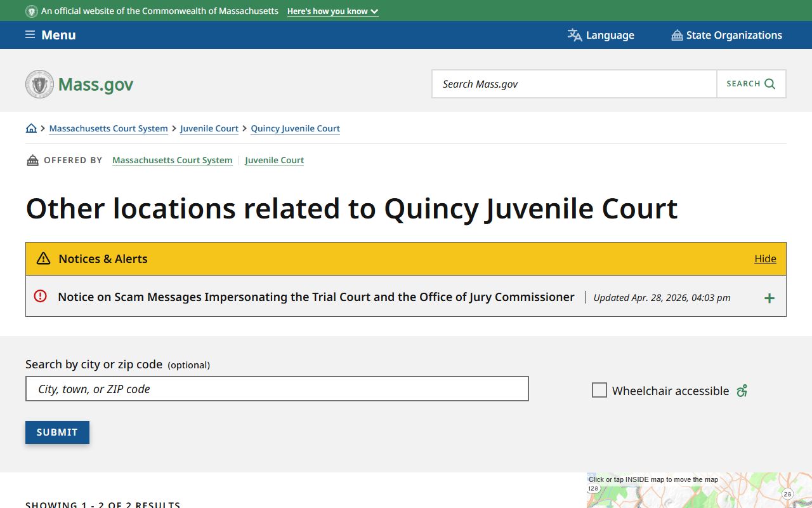Click the red alert circle icon

click(x=40, y=296)
